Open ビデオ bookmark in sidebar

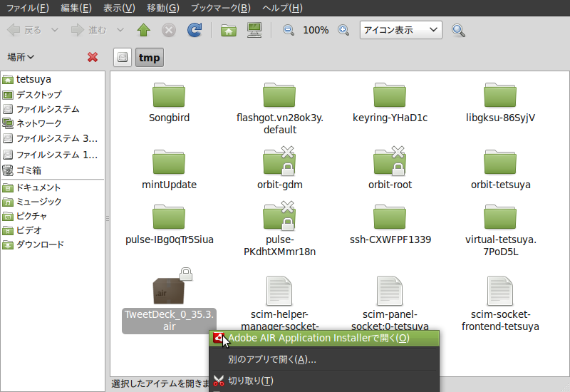point(53,230)
